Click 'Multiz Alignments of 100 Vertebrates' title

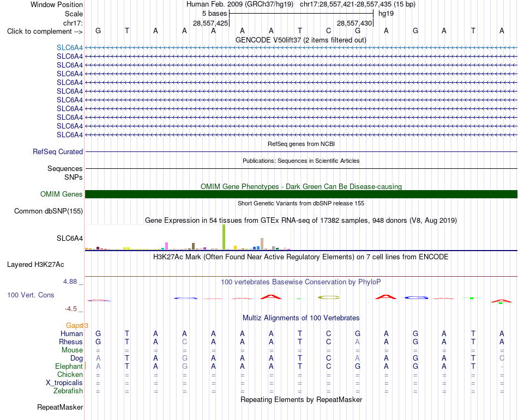coord(301,318)
